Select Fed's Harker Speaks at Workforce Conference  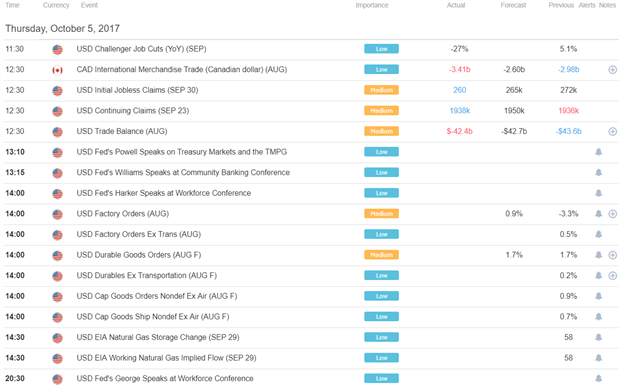[164, 193]
